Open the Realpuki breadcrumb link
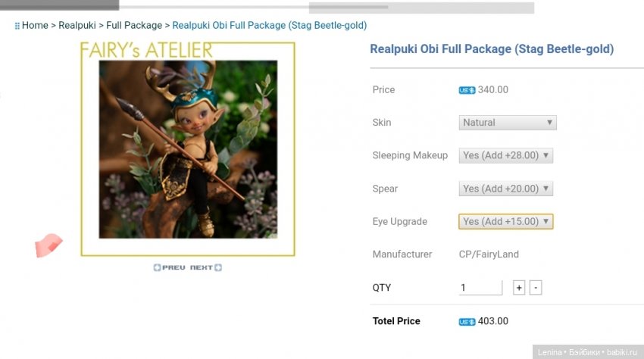The height and width of the screenshot is (359, 644). click(77, 25)
